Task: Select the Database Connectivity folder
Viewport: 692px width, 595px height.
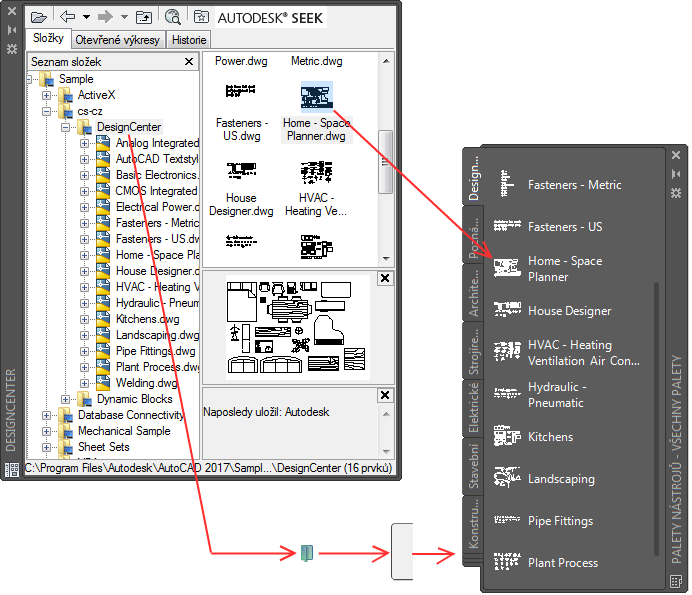Action: tap(131, 415)
